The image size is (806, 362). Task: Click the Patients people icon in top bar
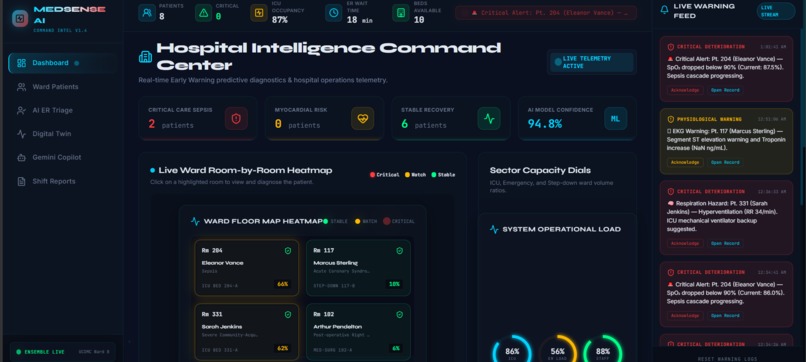click(147, 13)
